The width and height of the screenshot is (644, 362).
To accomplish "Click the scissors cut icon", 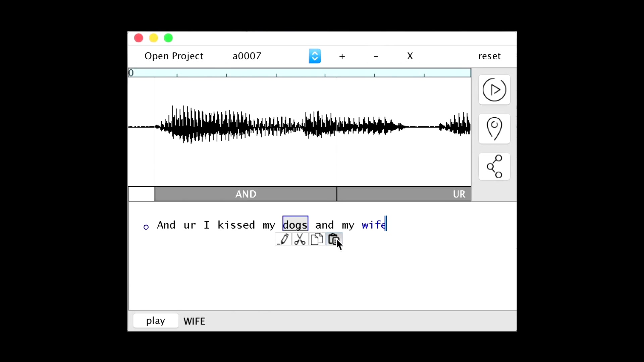I will (x=300, y=239).
